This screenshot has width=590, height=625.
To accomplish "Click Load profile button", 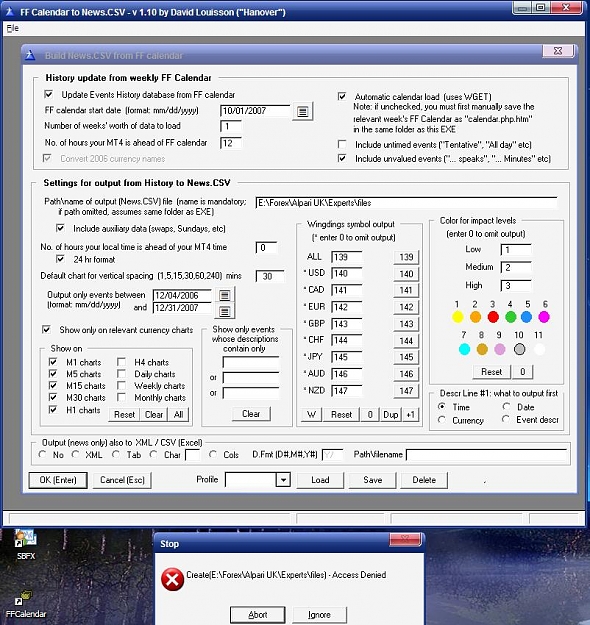I will 320,480.
